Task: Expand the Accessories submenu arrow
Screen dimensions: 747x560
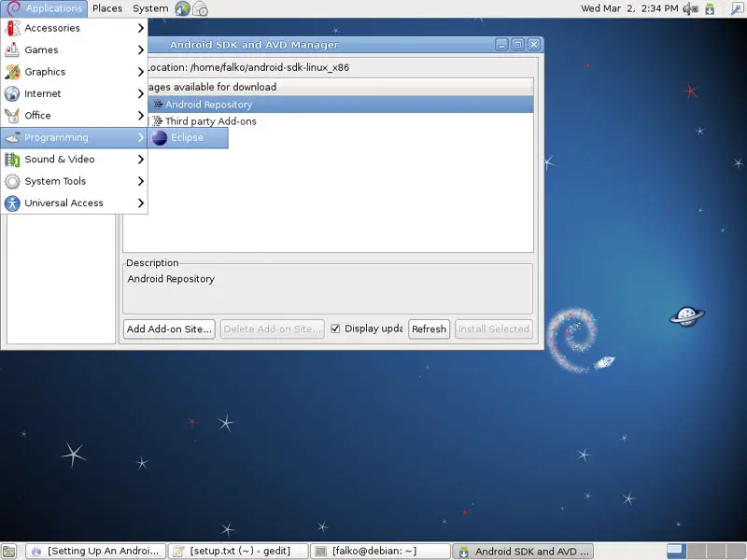Action: 141,28
